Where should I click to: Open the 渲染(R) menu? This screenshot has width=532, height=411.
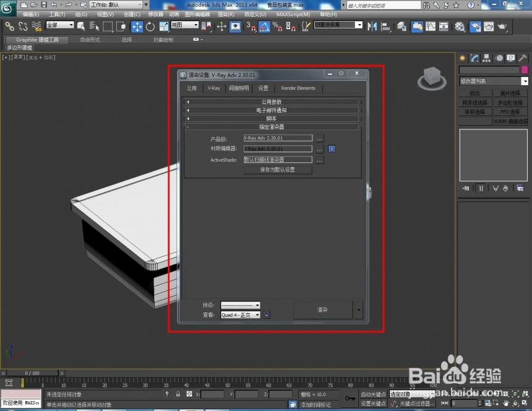click(226, 14)
